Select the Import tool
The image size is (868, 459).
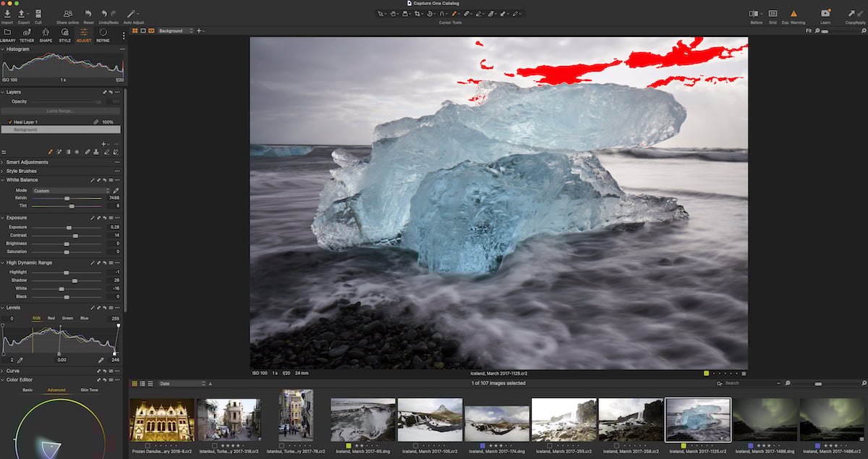[x=7, y=14]
